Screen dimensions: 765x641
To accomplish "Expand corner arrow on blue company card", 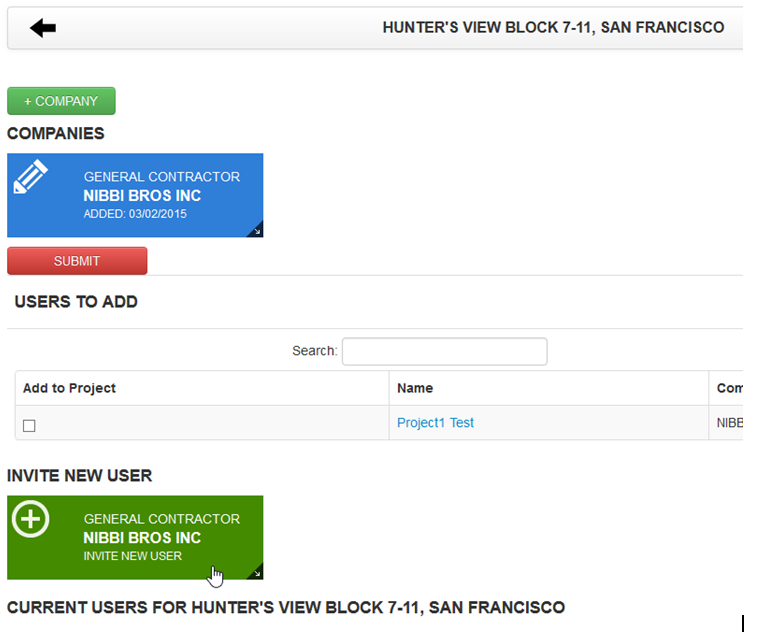I will tap(256, 230).
